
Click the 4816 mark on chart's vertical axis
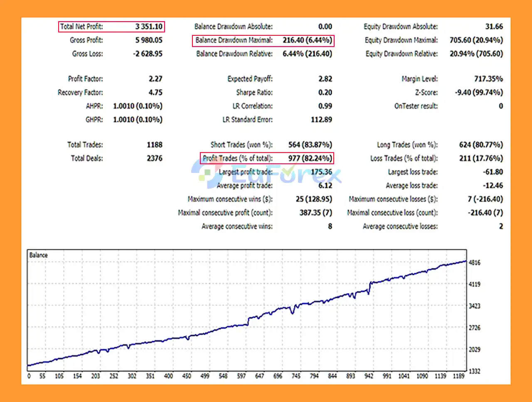[474, 263]
